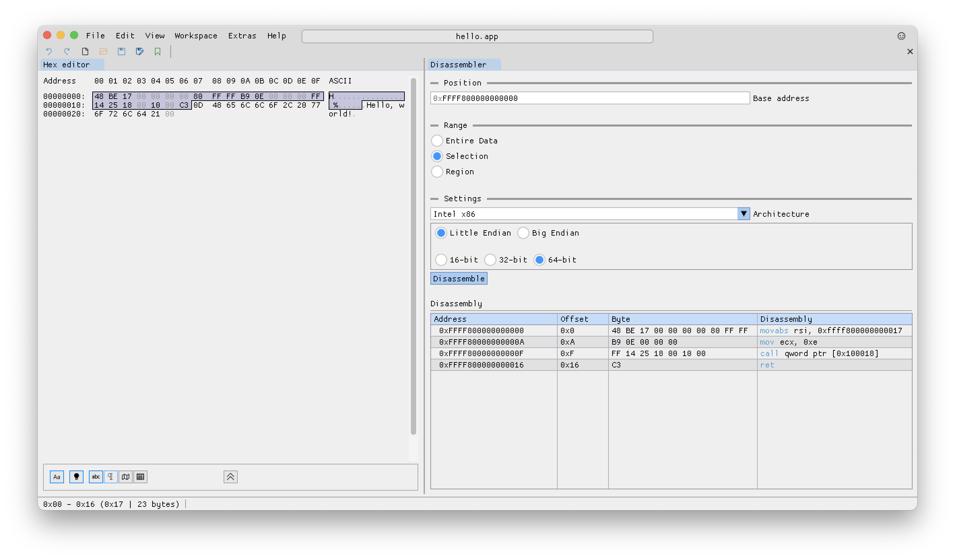Viewport: 955px width, 560px height.
Task: Switch to the Disassembler tab
Action: point(464,65)
